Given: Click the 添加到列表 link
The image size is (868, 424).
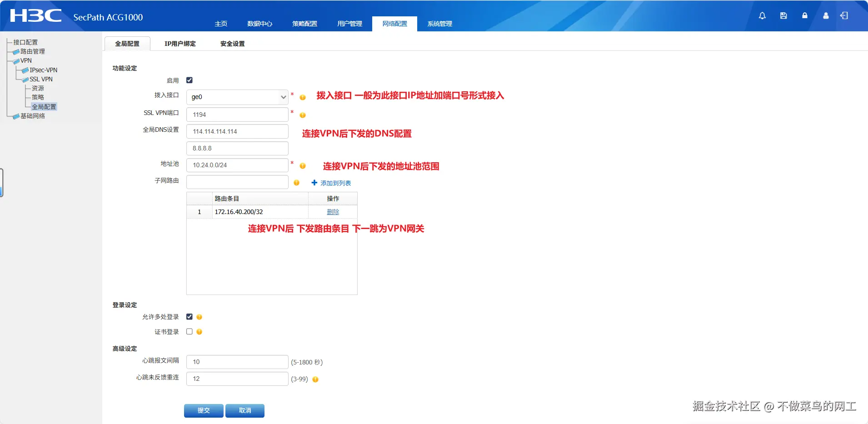Looking at the screenshot, I should pos(336,183).
